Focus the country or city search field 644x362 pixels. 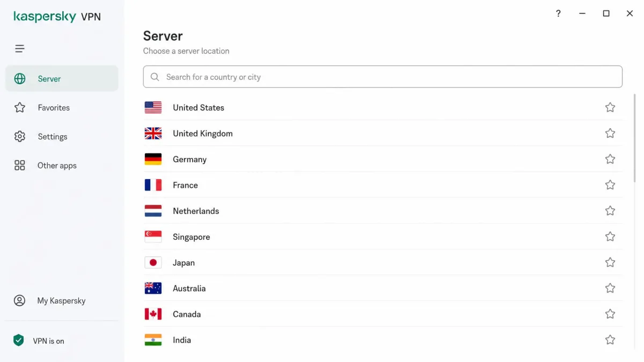tap(383, 77)
